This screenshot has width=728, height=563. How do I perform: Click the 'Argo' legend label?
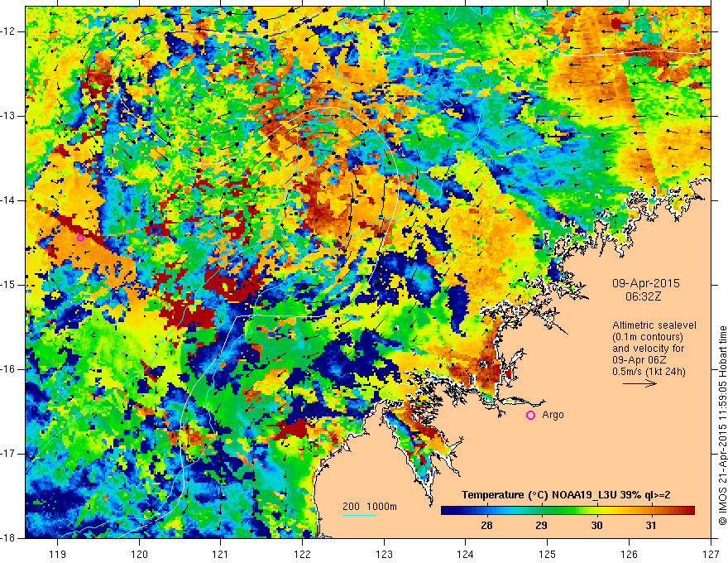tap(553, 414)
